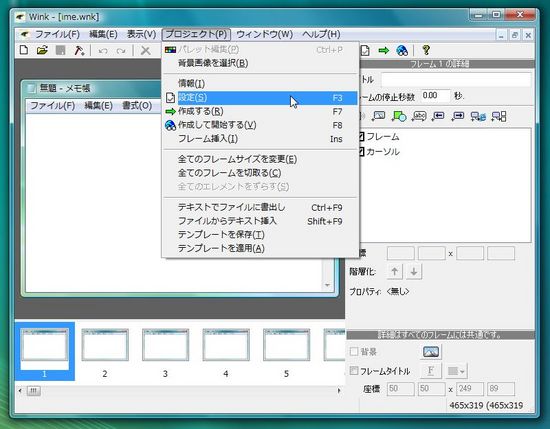Choose 設定(S) menu entry

(x=260, y=98)
